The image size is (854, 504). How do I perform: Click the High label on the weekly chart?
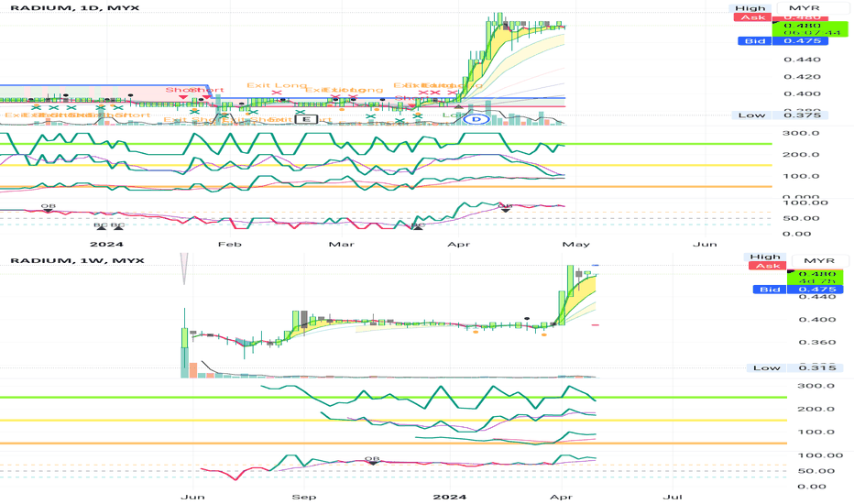(766, 257)
